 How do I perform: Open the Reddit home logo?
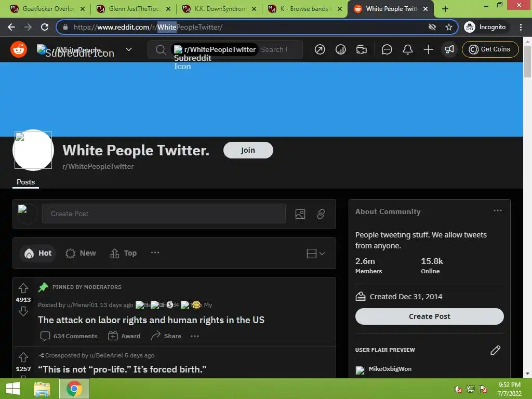pos(19,49)
